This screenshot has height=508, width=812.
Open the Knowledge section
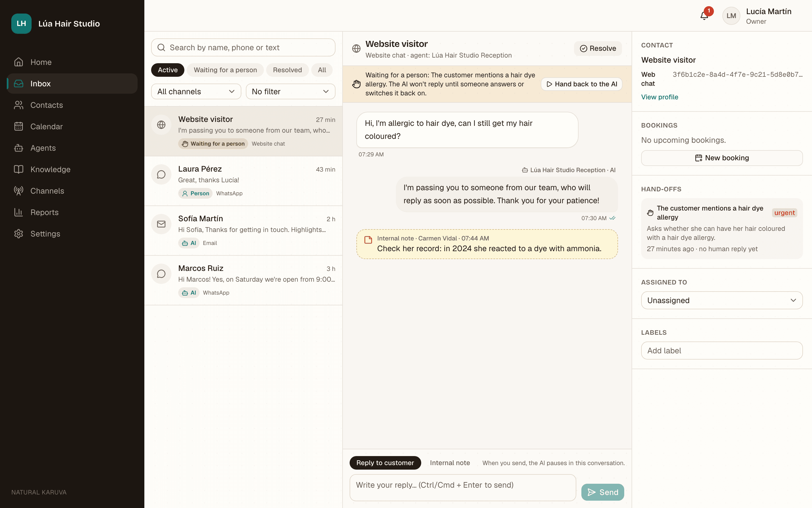(72, 169)
